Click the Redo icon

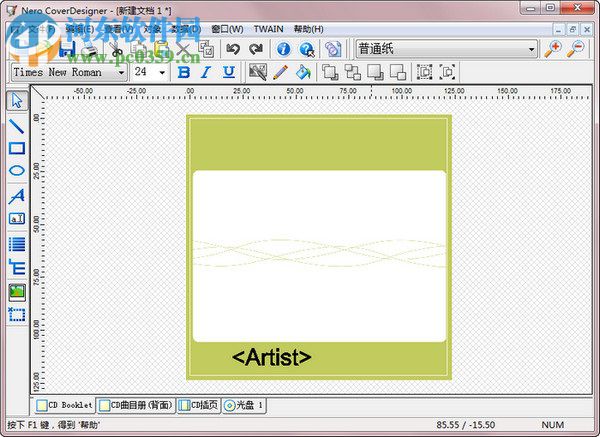click(256, 49)
